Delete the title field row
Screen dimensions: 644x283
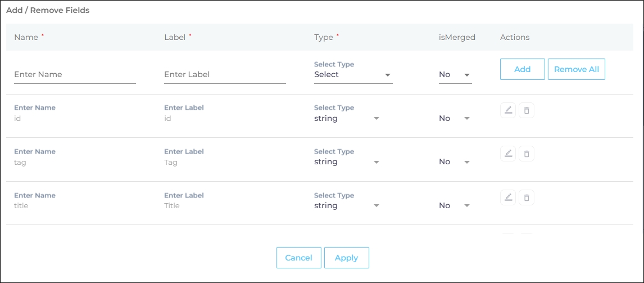tap(527, 197)
